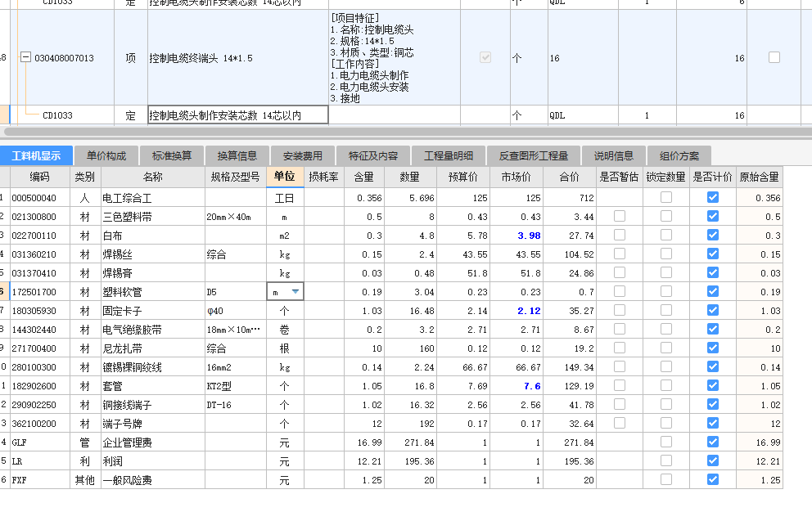
Task: Select code cell 030408007013
Action: [64, 58]
